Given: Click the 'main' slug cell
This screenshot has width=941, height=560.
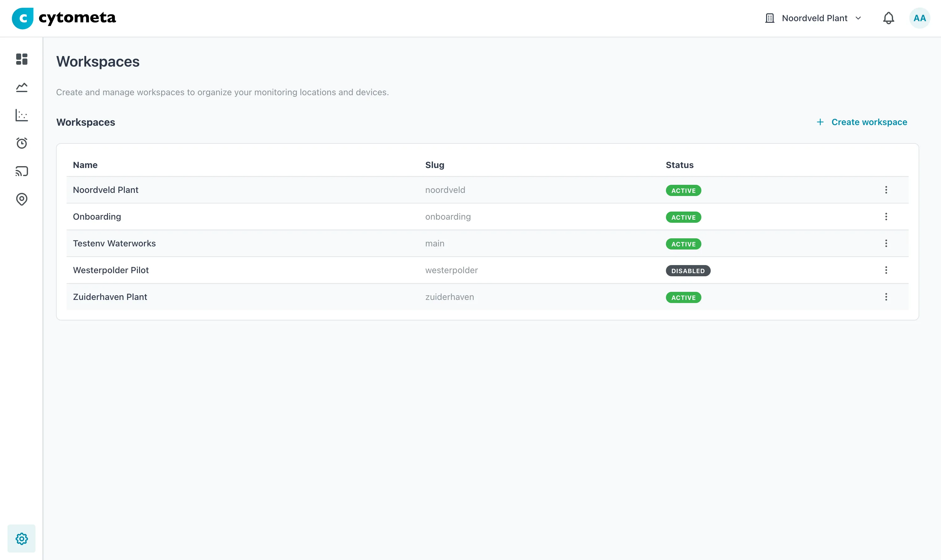Looking at the screenshot, I should pos(434,243).
